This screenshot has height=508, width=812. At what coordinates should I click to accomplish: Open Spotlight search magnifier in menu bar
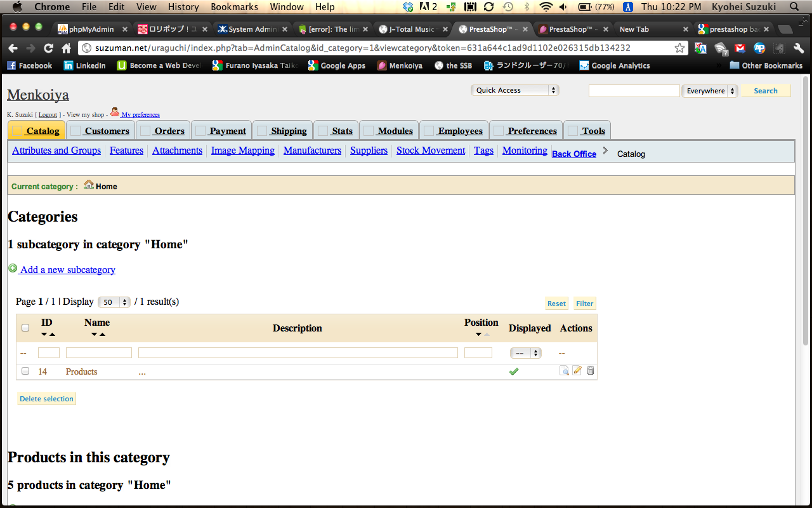coord(794,7)
